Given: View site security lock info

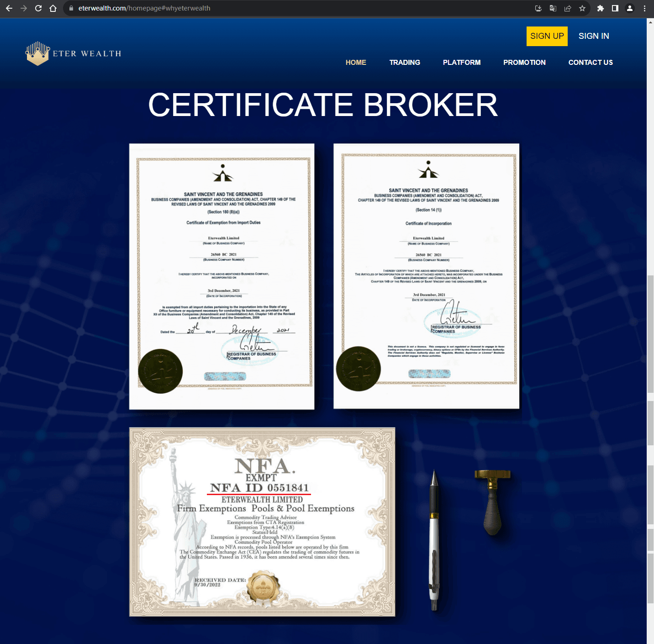Looking at the screenshot, I should click(71, 8).
